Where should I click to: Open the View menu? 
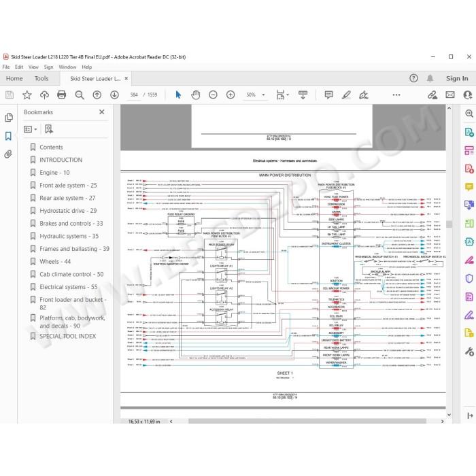tap(33, 67)
